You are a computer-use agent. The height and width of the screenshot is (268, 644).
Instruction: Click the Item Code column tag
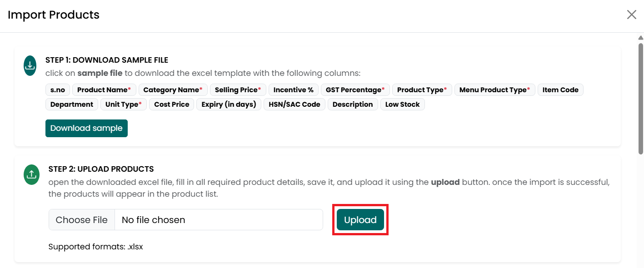560,90
